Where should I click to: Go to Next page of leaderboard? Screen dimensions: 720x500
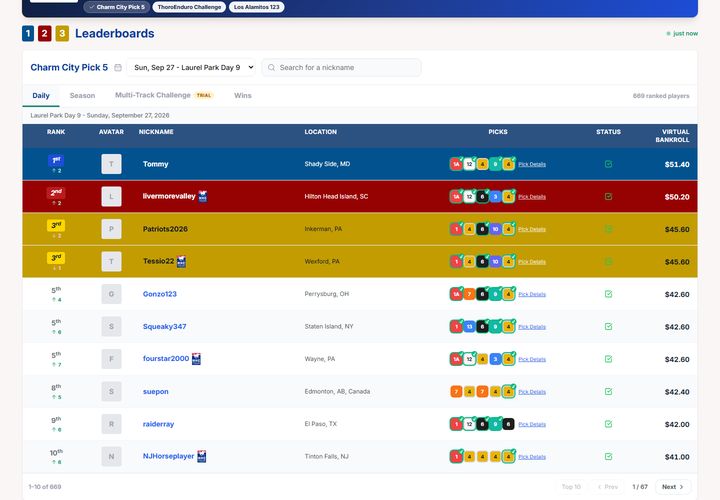673,487
